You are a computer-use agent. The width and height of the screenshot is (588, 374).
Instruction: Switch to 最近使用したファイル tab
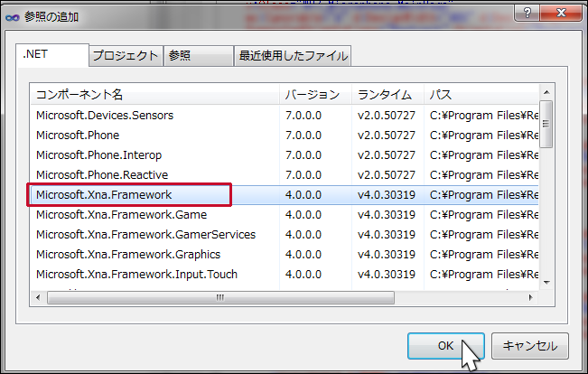point(293,56)
